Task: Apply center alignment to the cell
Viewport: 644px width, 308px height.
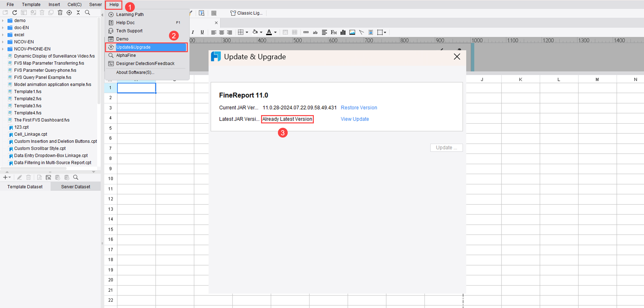Action: (222, 32)
